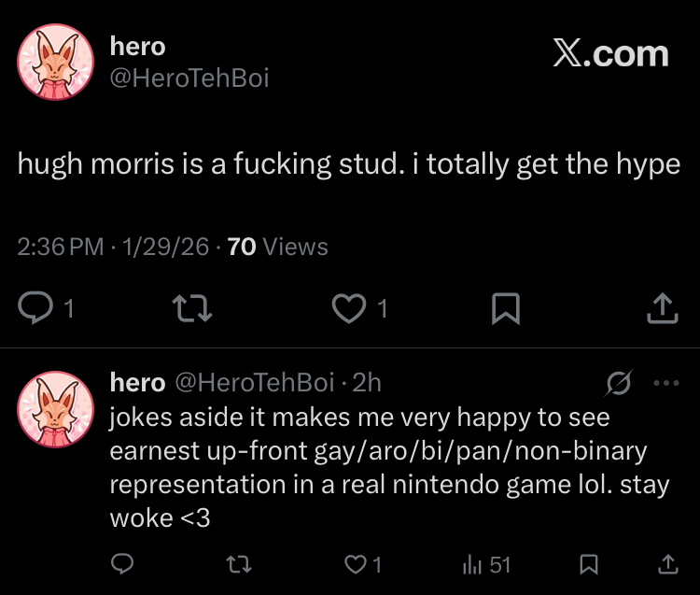Click the hero display name on reply

(137, 382)
